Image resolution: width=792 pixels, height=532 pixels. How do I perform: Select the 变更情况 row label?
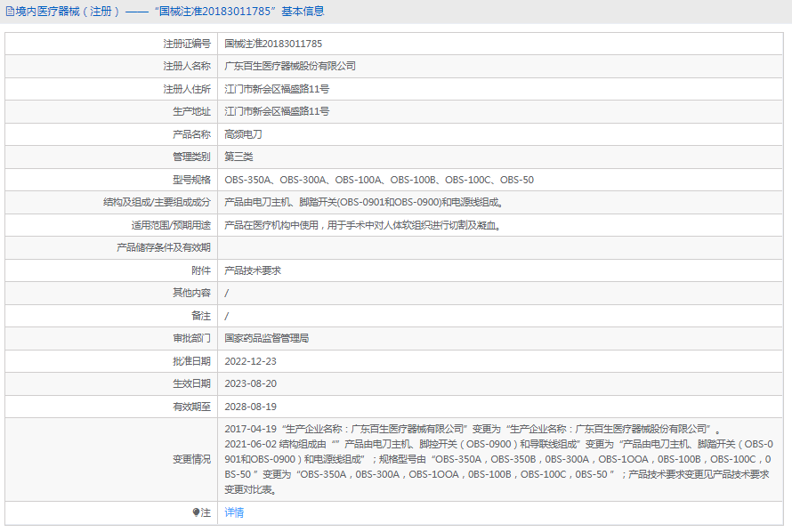coord(191,459)
